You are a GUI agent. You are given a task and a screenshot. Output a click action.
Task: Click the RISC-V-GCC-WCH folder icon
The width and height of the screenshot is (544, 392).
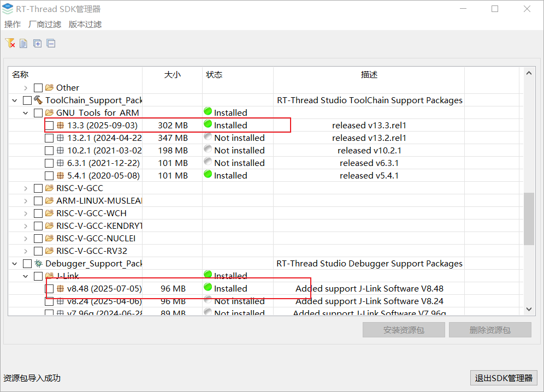[x=49, y=213]
